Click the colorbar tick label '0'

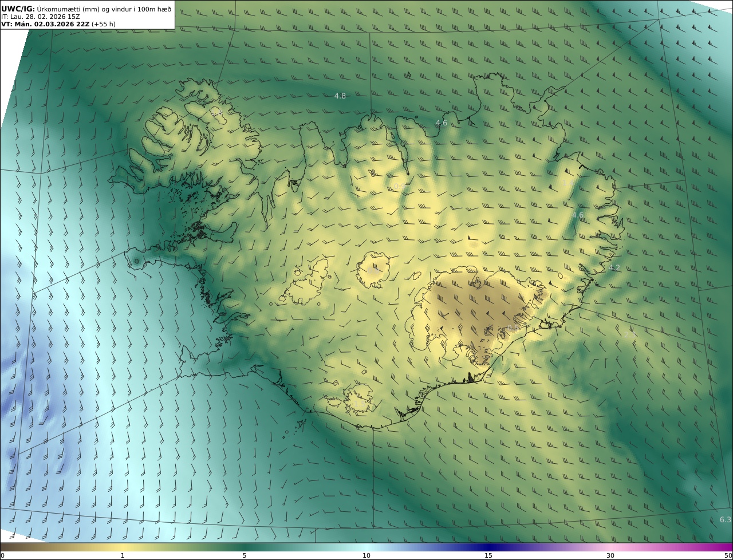[2, 555]
